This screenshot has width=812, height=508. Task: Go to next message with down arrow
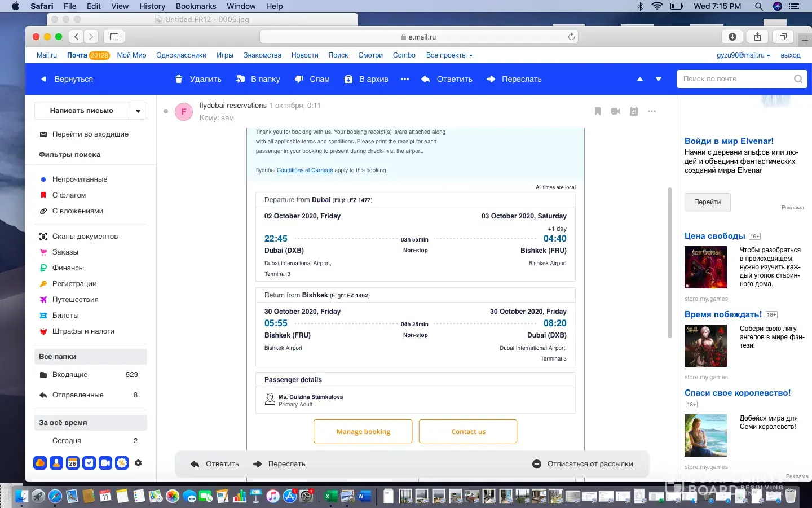pos(659,79)
